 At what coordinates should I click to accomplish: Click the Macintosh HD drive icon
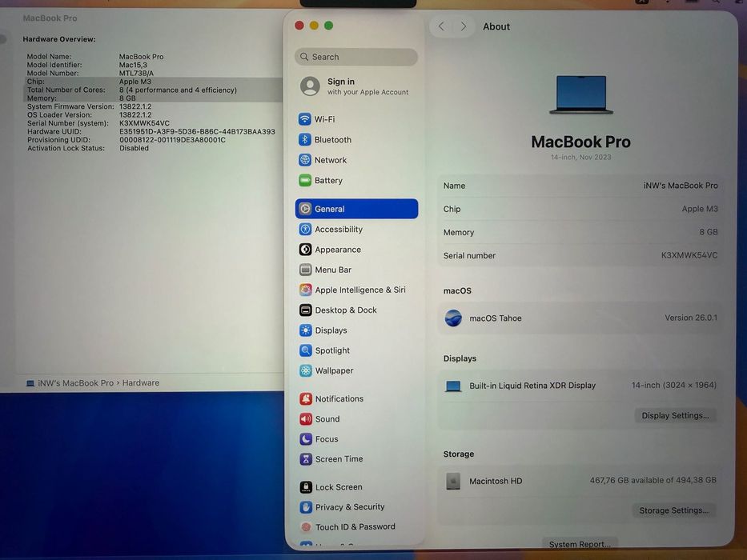tap(453, 481)
